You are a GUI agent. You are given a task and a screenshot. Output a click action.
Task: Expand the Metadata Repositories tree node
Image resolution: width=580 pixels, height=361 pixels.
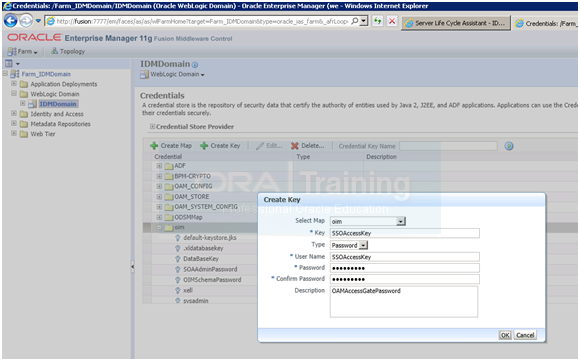coord(14,124)
